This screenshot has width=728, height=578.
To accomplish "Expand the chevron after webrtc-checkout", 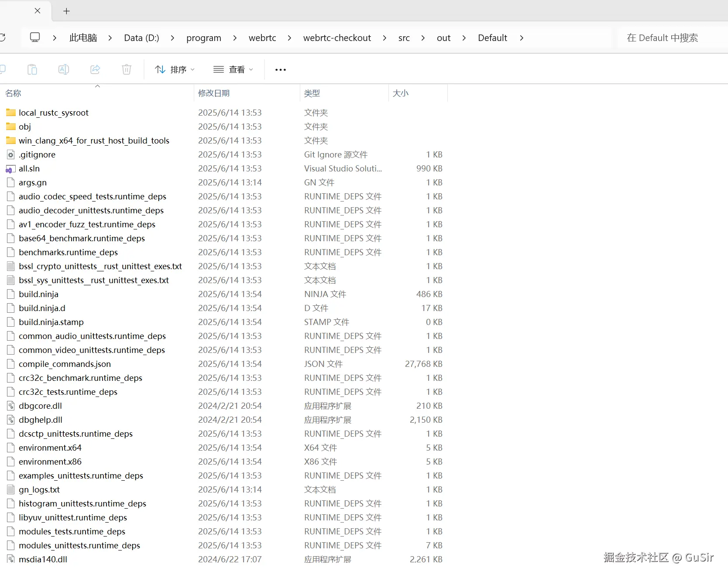I will click(385, 38).
